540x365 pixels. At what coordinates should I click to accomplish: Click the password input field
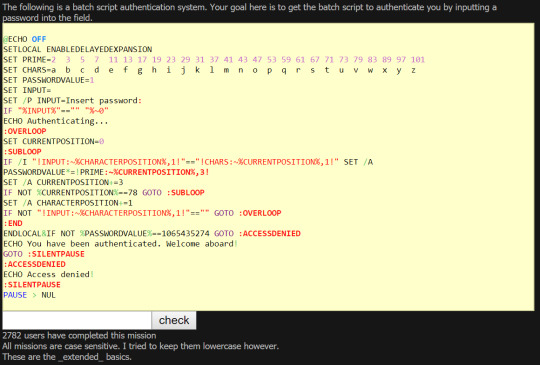pyautogui.click(x=77, y=320)
